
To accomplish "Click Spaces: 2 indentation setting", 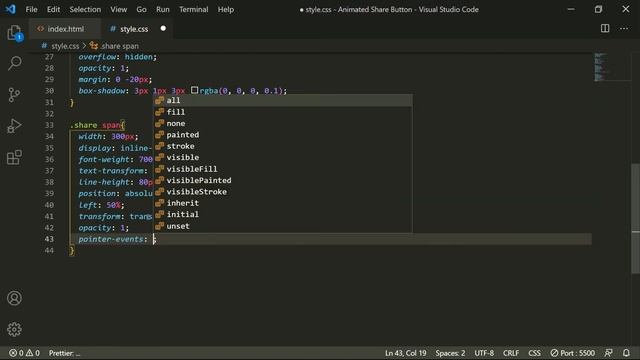I will pos(450,353).
